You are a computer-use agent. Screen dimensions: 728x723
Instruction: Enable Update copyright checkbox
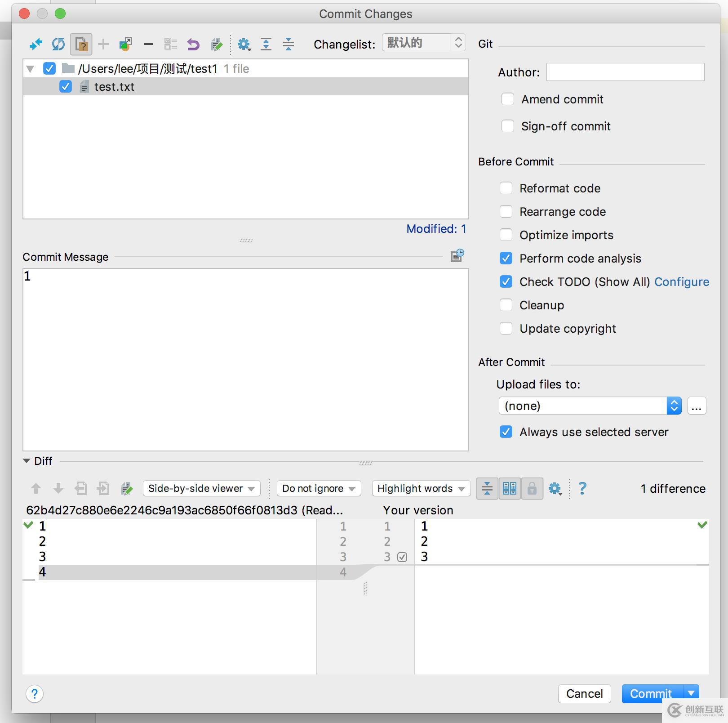[506, 328]
